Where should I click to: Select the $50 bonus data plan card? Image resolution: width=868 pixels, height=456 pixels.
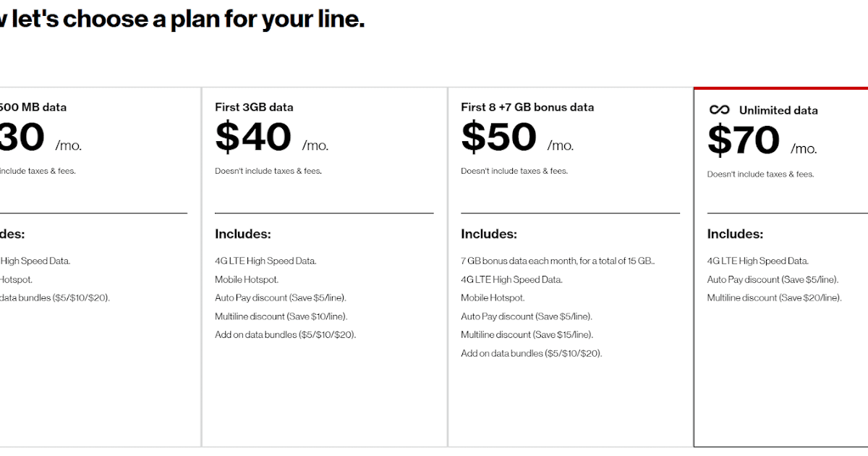(570, 268)
